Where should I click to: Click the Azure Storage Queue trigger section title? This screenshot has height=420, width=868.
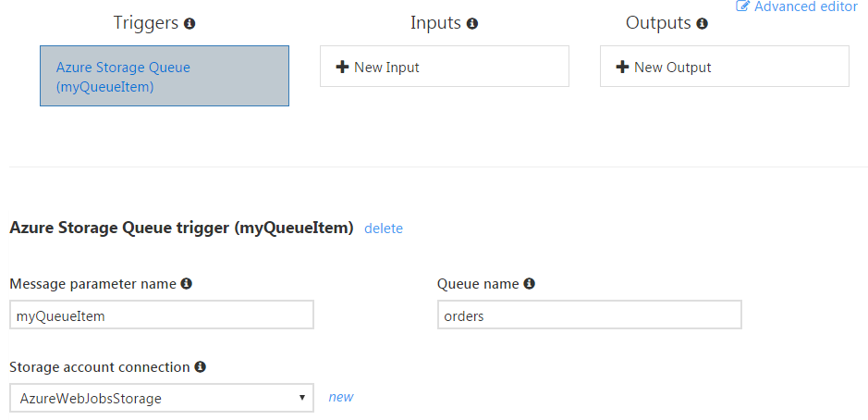tap(181, 228)
